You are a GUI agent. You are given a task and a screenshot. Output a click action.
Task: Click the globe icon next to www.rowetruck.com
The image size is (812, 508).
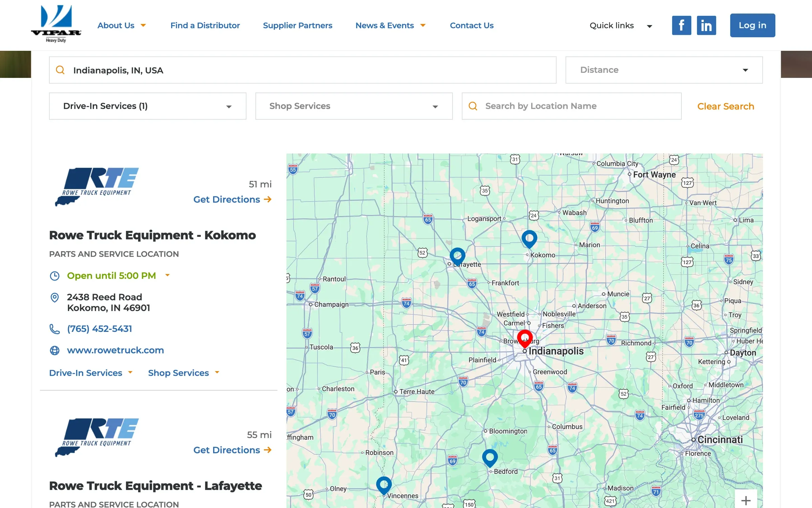tap(54, 351)
